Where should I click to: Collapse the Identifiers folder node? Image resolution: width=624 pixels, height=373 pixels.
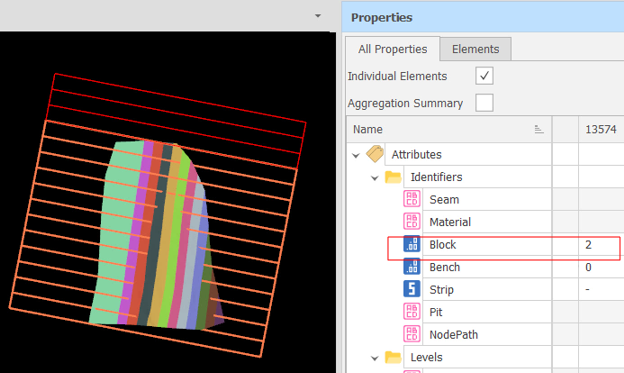[374, 178]
